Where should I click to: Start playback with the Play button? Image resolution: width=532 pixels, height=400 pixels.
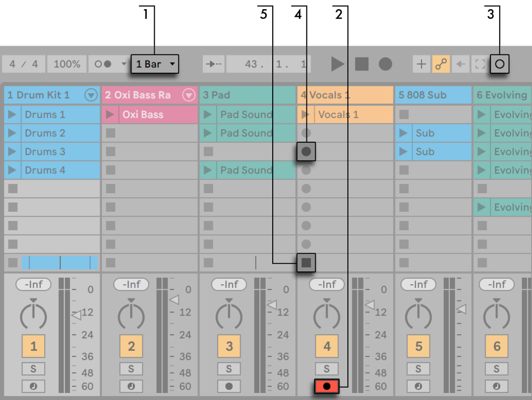coord(337,64)
